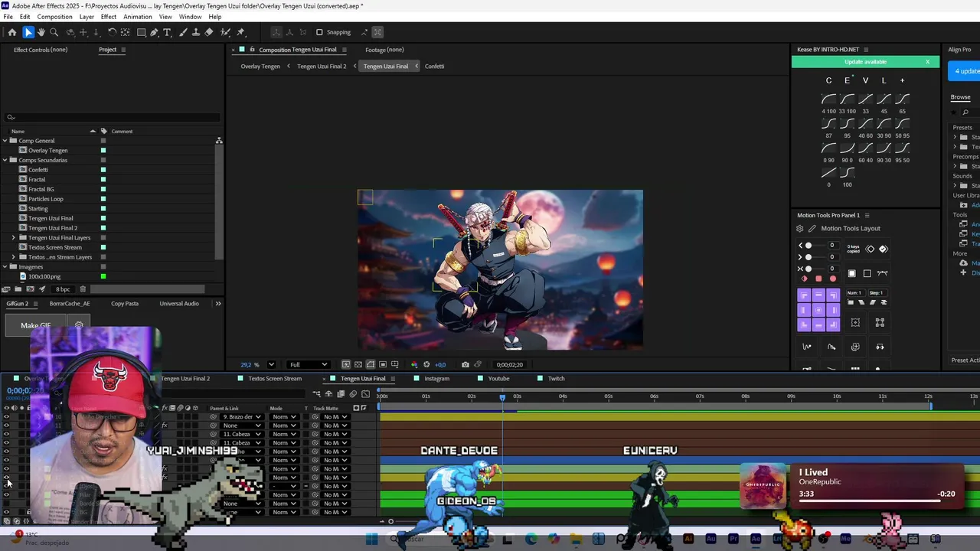The height and width of the screenshot is (551, 980).
Task: Select the Hand tool
Action: point(41,32)
